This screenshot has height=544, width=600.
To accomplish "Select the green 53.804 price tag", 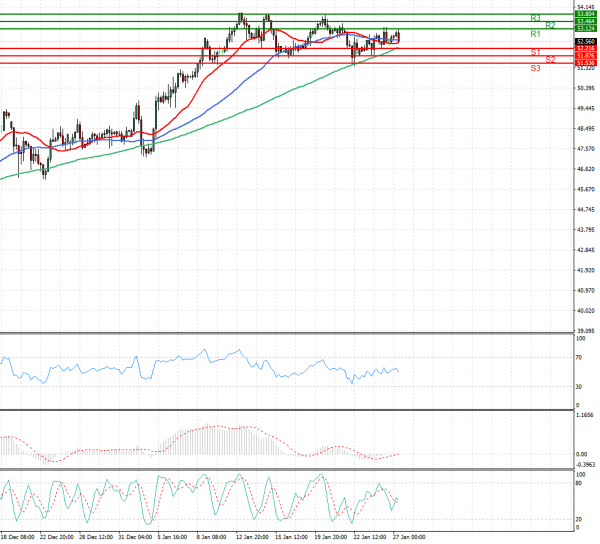I will click(x=586, y=14).
